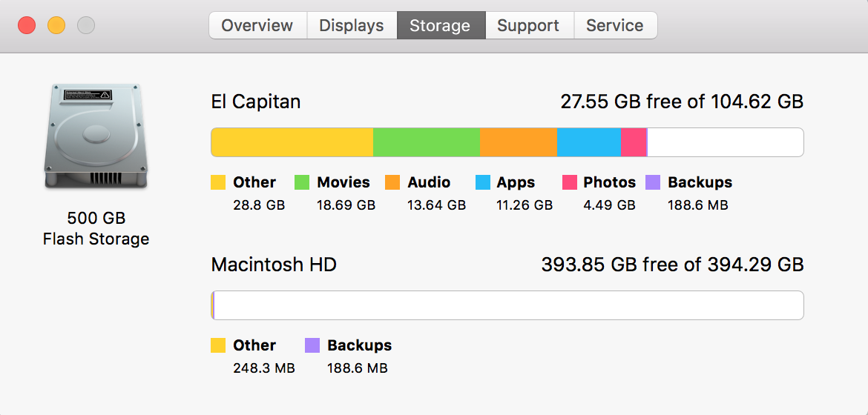Click the green Movies segment in storage bar
Screen dimensions: 868x415
click(x=427, y=142)
